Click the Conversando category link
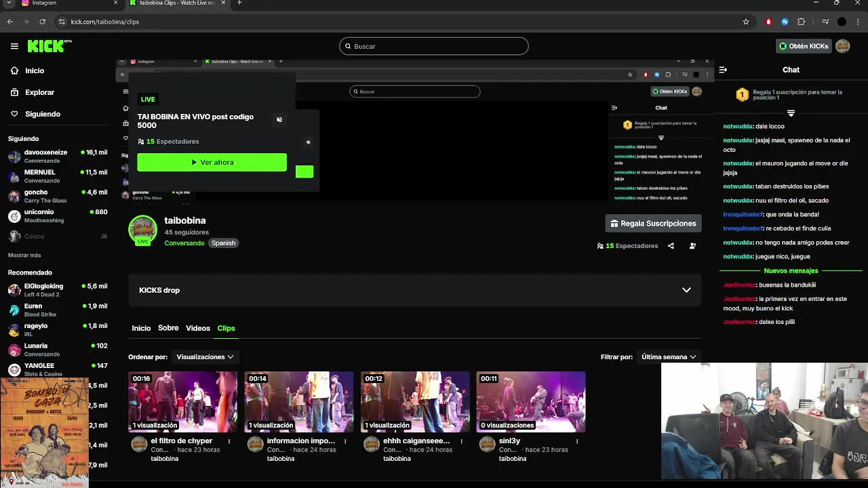 click(x=184, y=243)
